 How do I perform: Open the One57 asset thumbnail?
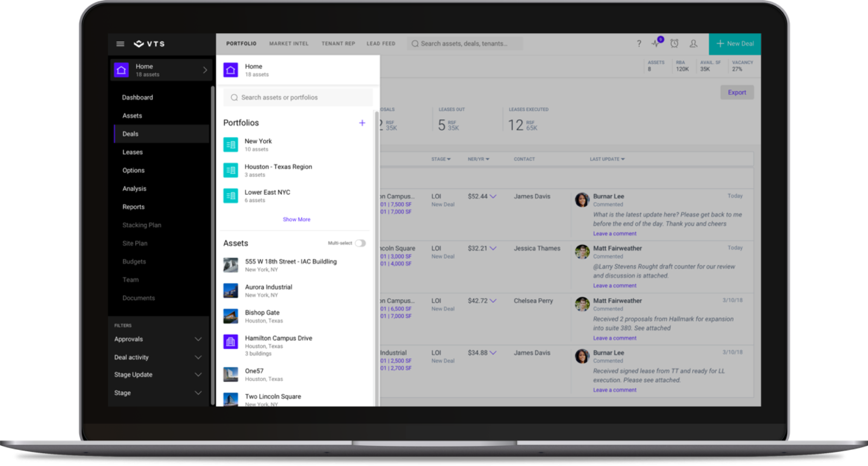[231, 374]
